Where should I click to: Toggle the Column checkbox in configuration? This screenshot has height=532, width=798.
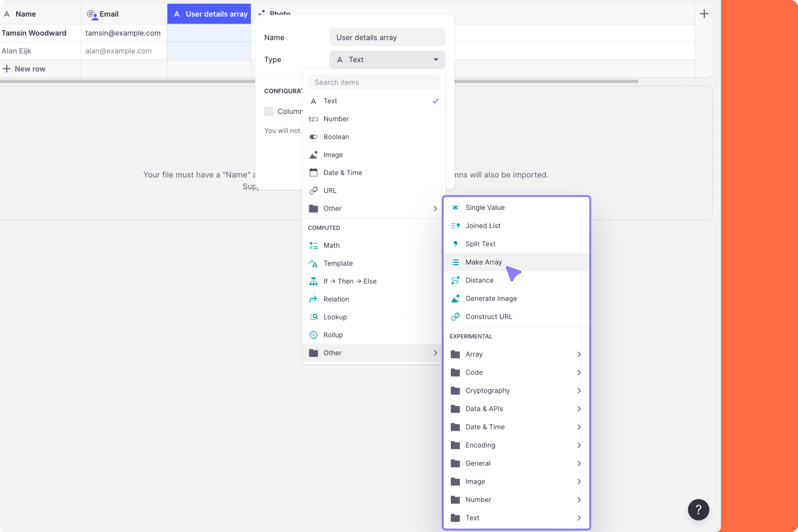(269, 111)
